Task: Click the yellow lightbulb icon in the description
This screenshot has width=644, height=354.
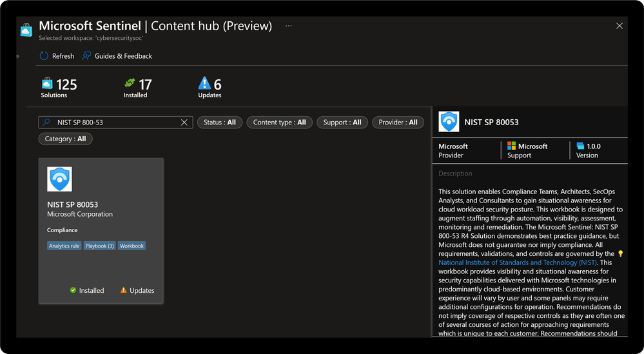Action: 621,253
